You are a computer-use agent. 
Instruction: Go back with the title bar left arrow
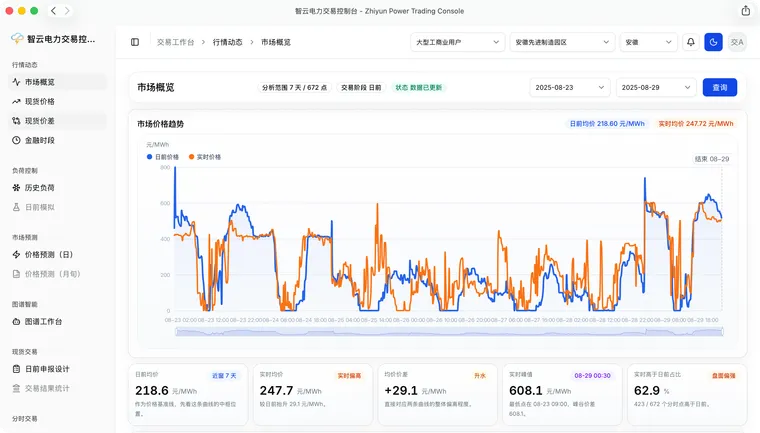(53, 11)
